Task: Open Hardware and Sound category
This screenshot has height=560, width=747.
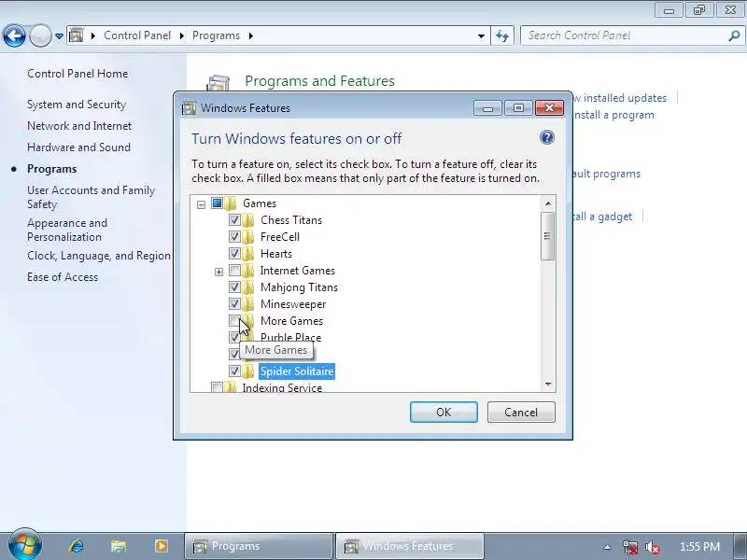Action: (x=78, y=147)
